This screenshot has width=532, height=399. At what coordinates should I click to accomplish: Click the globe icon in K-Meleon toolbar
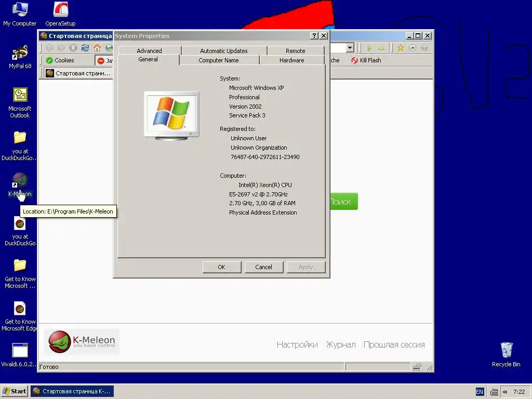coord(109,48)
